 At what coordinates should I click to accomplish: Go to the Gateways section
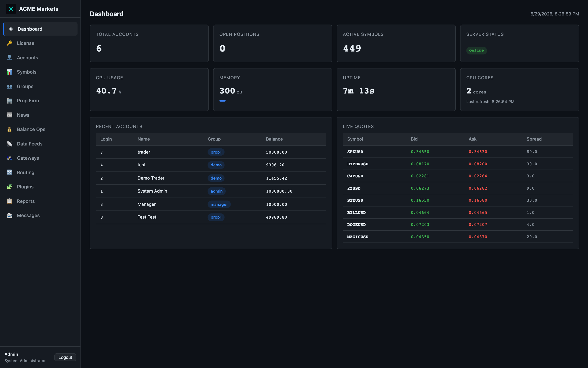40,158
